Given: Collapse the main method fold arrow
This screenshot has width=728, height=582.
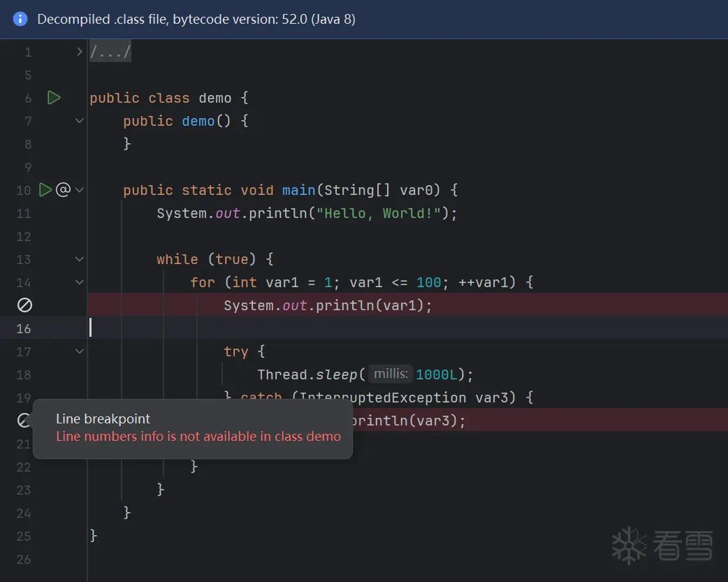Looking at the screenshot, I should 80,189.
